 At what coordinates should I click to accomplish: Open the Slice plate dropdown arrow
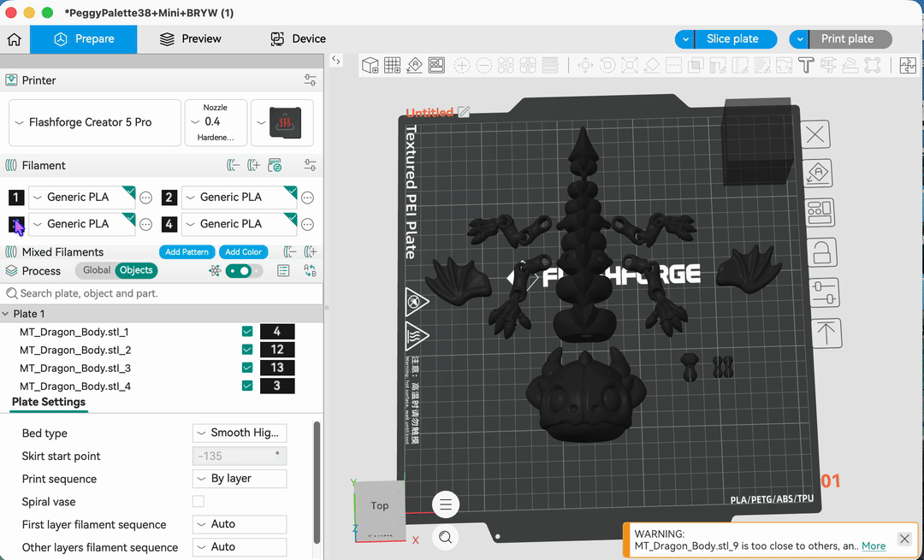(x=684, y=39)
